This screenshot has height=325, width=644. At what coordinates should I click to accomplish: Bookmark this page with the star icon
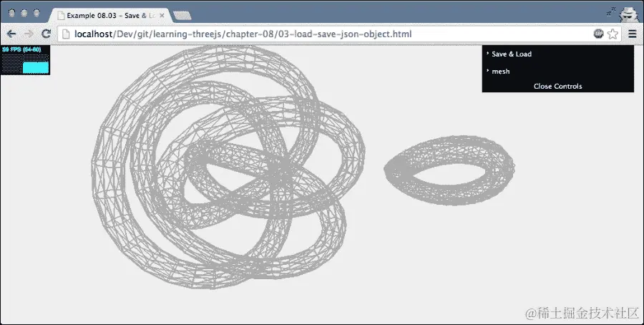[613, 34]
